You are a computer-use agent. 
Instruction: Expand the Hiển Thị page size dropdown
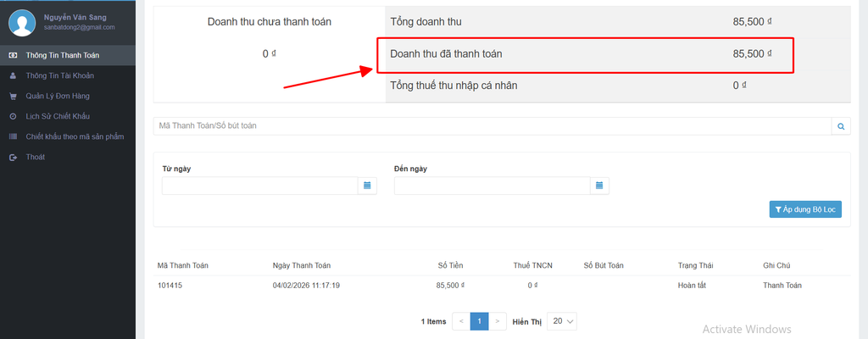tap(563, 321)
